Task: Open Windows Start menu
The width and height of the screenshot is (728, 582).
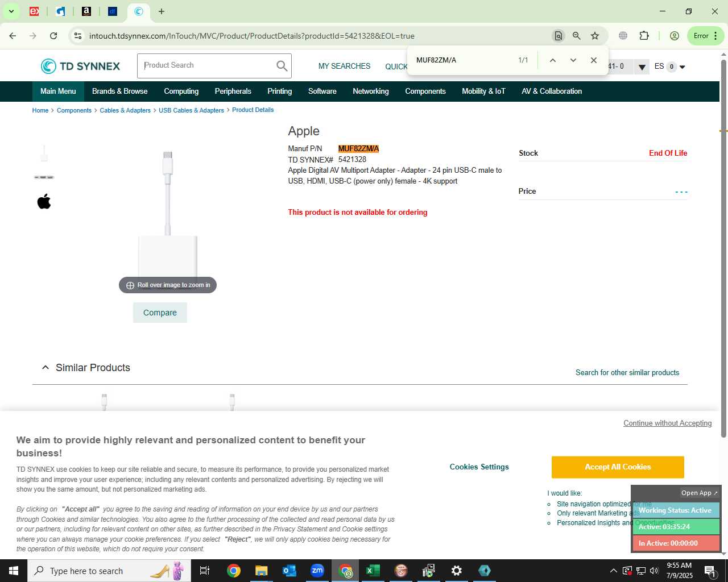Action: point(14,571)
